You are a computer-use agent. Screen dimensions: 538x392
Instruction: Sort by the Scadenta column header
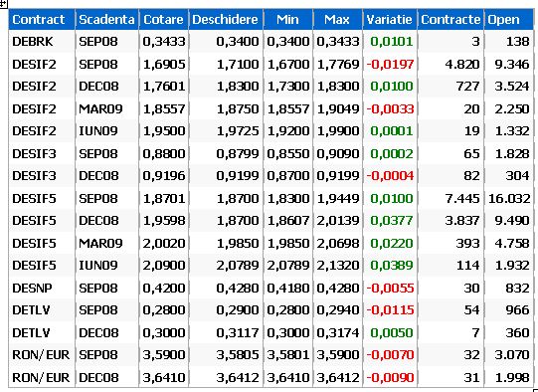106,20
